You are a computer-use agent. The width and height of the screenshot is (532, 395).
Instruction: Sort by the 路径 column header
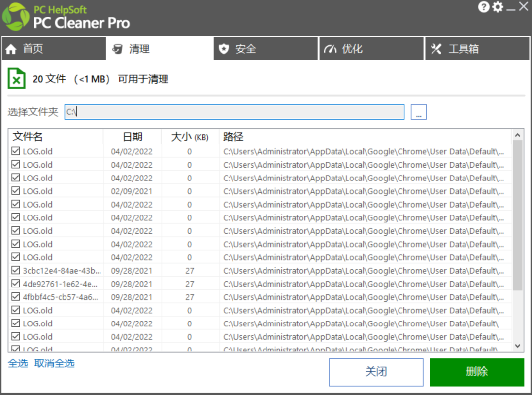[x=365, y=137]
